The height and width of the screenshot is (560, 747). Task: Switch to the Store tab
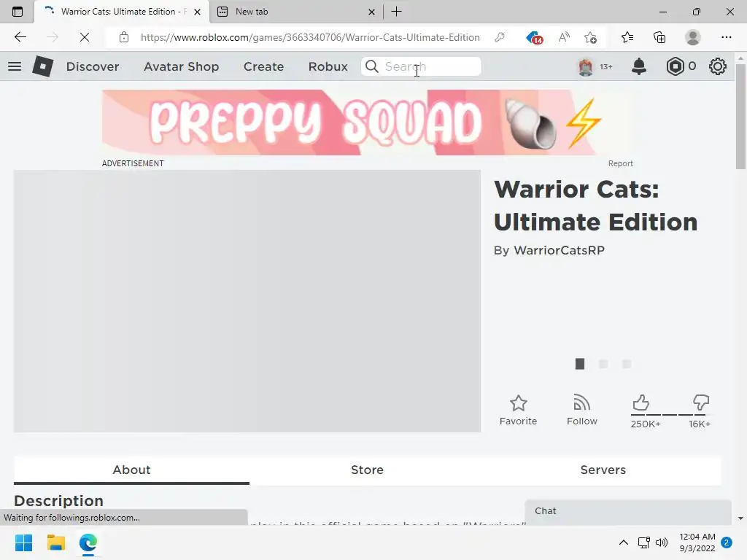coord(368,470)
